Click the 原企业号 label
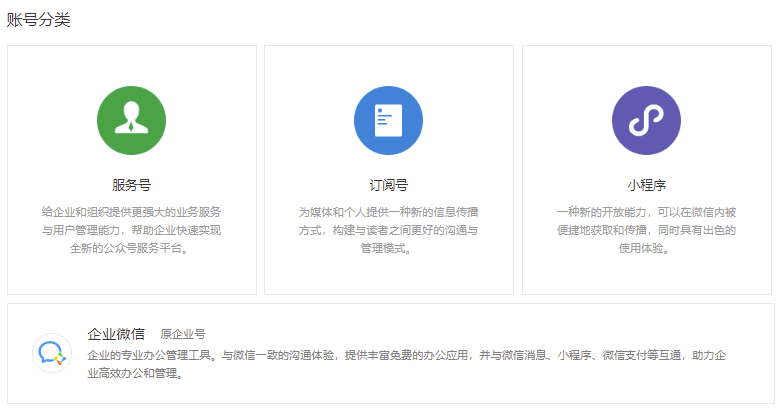The image size is (782, 418). [x=183, y=334]
